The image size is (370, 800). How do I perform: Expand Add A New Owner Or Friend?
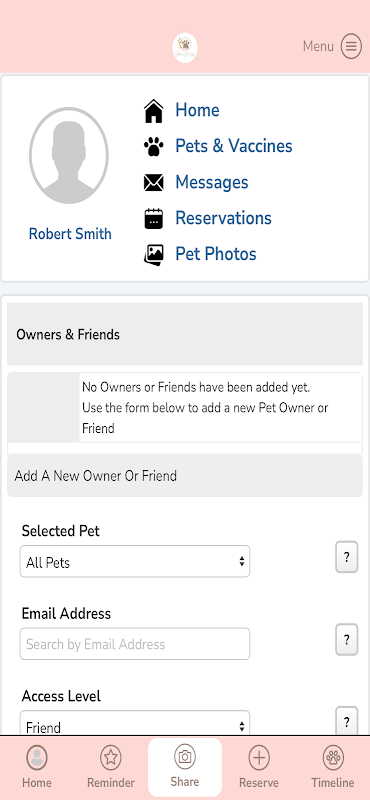(x=185, y=476)
